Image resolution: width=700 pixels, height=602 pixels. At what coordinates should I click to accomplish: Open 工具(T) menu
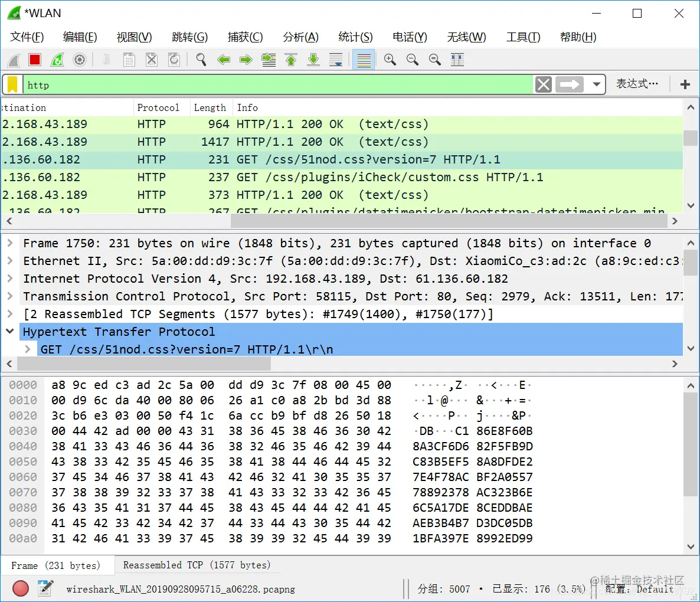[523, 37]
